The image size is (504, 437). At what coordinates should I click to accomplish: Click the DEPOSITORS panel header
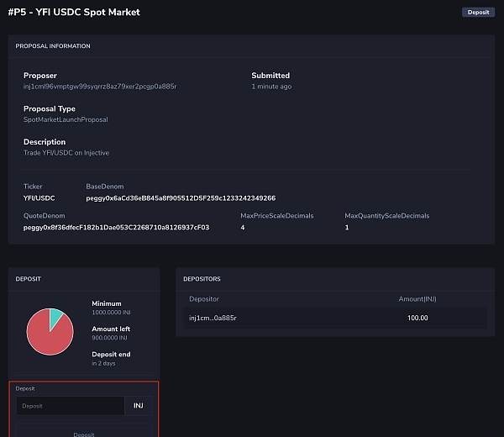(x=202, y=279)
